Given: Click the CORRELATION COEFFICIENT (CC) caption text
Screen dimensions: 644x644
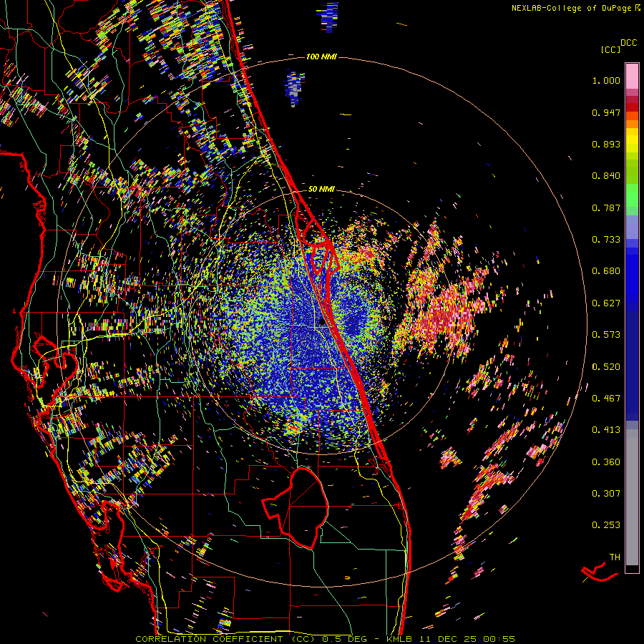Looking at the screenshot, I should pos(225,639).
